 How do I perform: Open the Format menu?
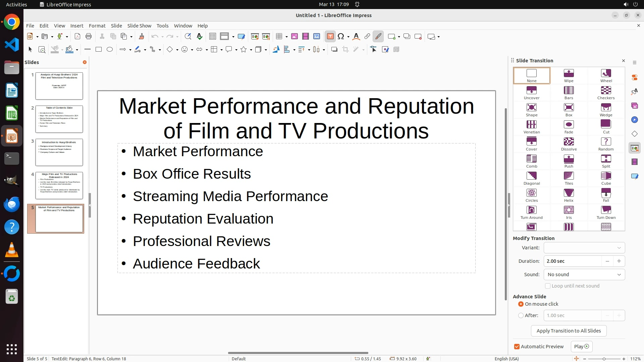(x=97, y=25)
